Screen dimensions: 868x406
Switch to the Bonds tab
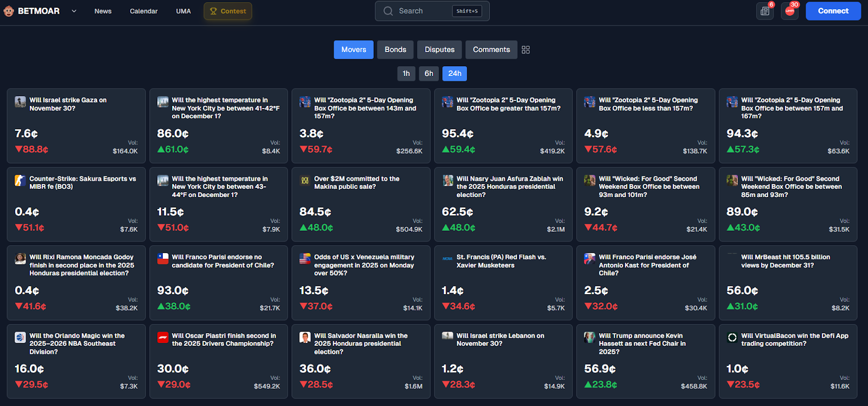coord(395,49)
